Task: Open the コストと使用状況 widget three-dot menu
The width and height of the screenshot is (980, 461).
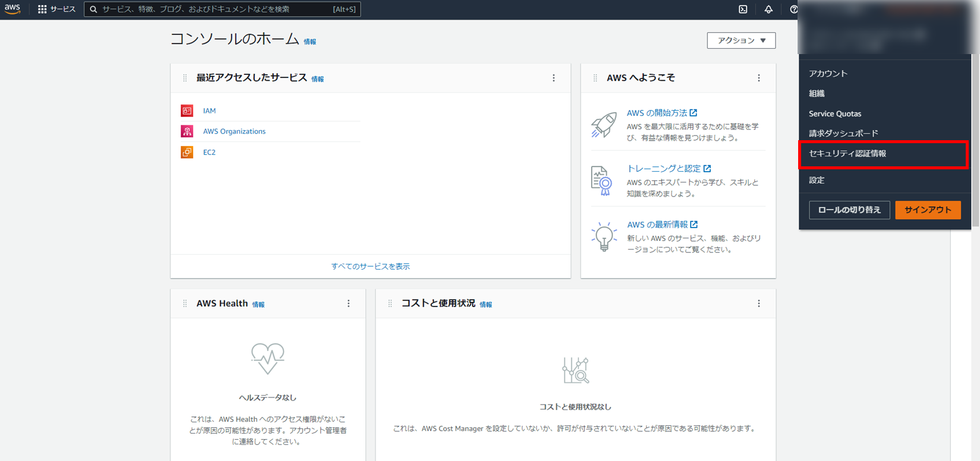Action: [x=759, y=304]
